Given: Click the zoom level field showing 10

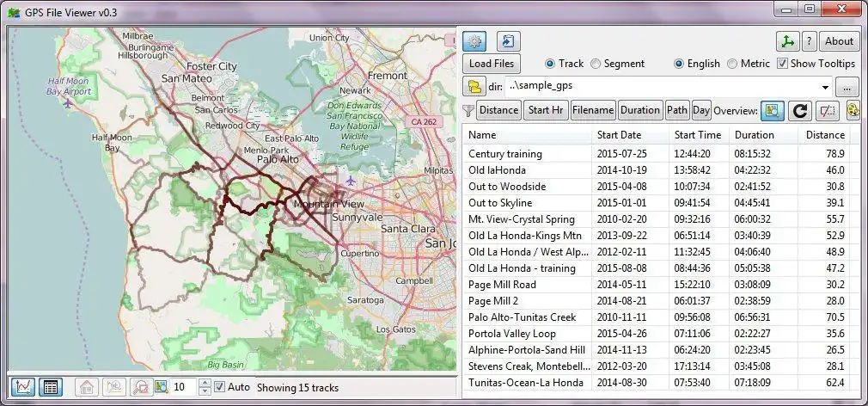Looking at the screenshot, I should click(x=183, y=386).
